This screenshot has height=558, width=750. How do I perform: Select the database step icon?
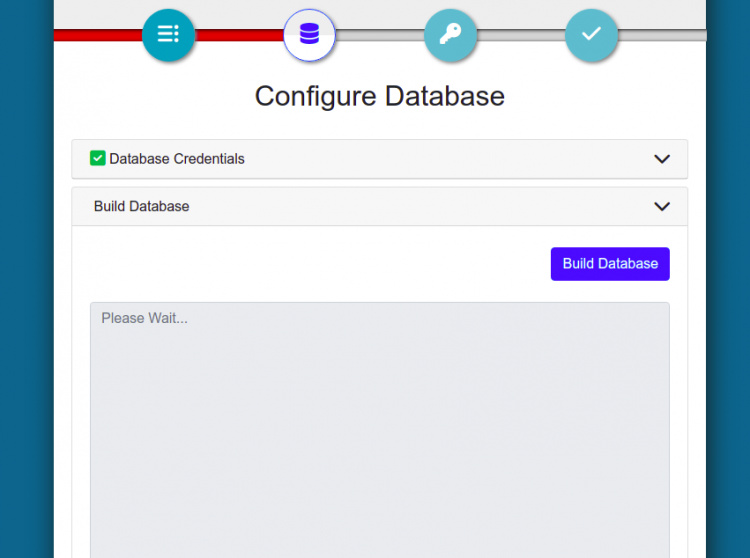[x=309, y=35]
